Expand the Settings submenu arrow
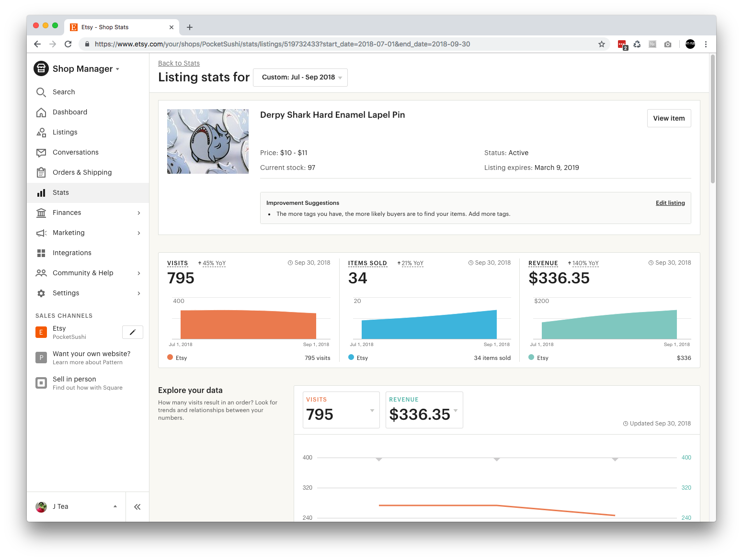 [139, 293]
